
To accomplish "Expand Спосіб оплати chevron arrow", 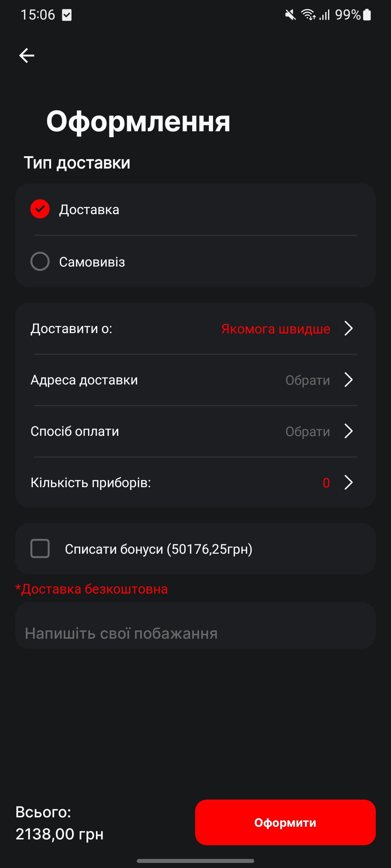I will tap(348, 431).
